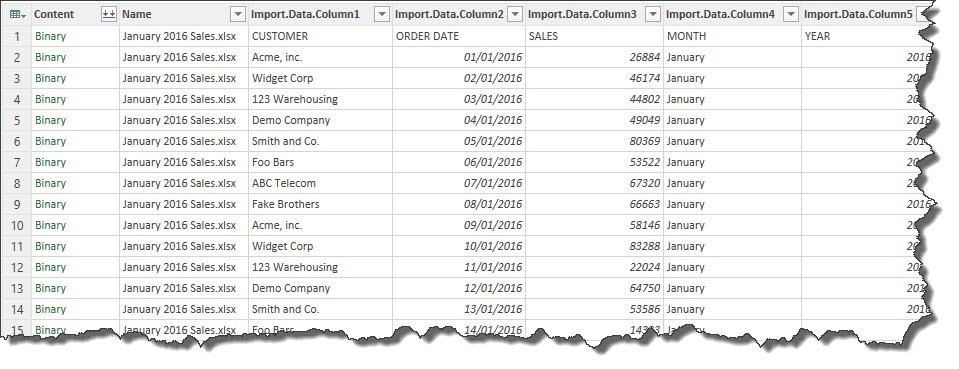This screenshot has height=369, width=959.
Task: Select the CUSTOMER cell in row 1
Action: pos(320,36)
